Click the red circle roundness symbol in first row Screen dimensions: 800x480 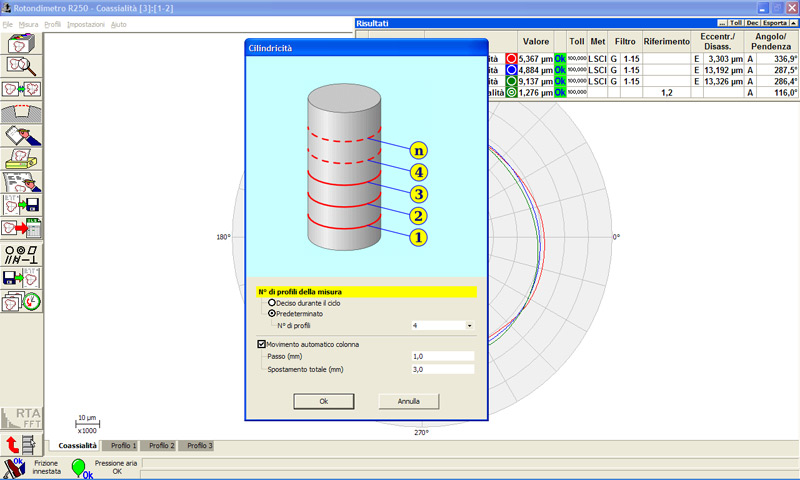tap(511, 59)
